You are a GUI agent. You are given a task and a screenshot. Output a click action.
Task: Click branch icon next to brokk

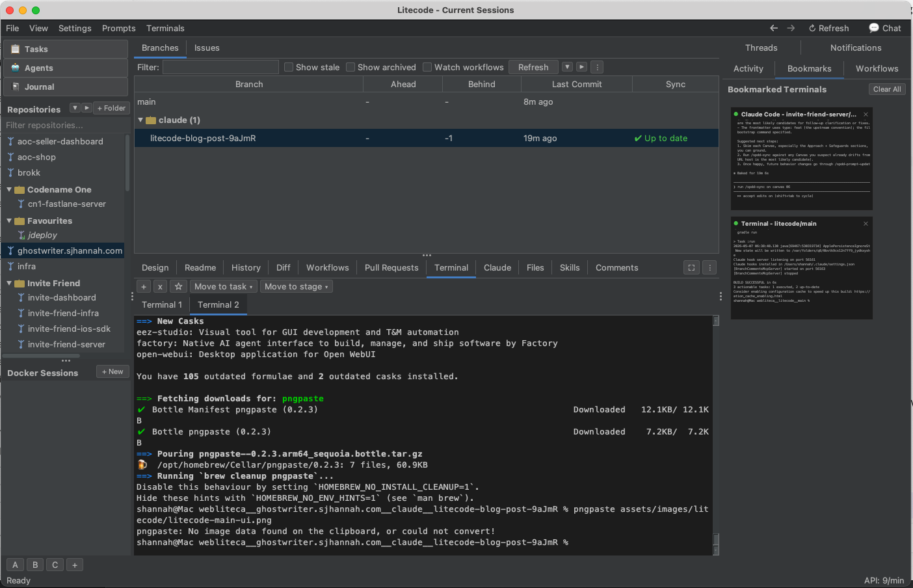click(10, 172)
